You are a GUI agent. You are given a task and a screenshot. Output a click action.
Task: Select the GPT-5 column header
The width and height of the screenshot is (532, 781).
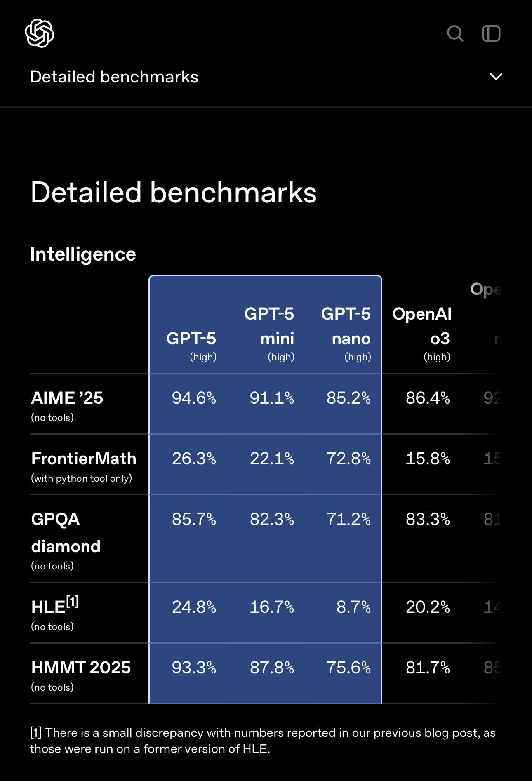[x=191, y=339]
